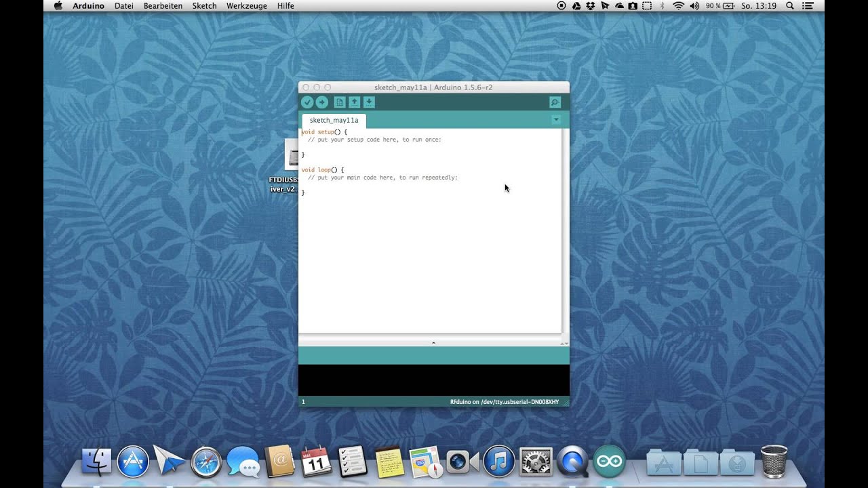Click the clock showing So. 13:19
The image size is (868, 488).
759,5
